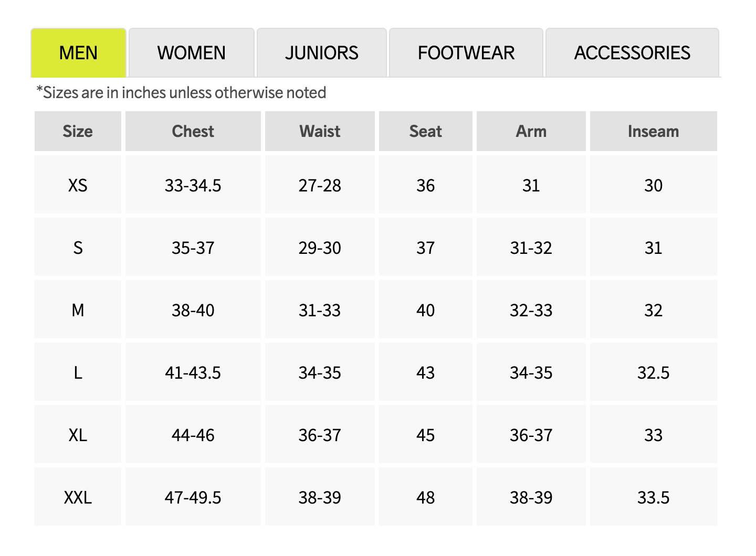Image resolution: width=756 pixels, height=556 pixels.
Task: Click the M size row label
Action: (78, 310)
